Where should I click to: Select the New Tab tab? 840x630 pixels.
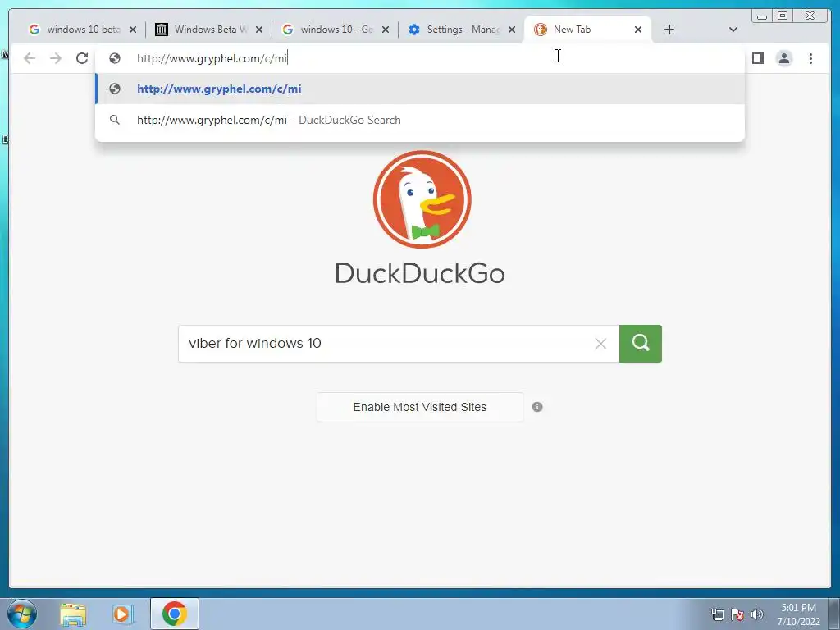(588, 30)
